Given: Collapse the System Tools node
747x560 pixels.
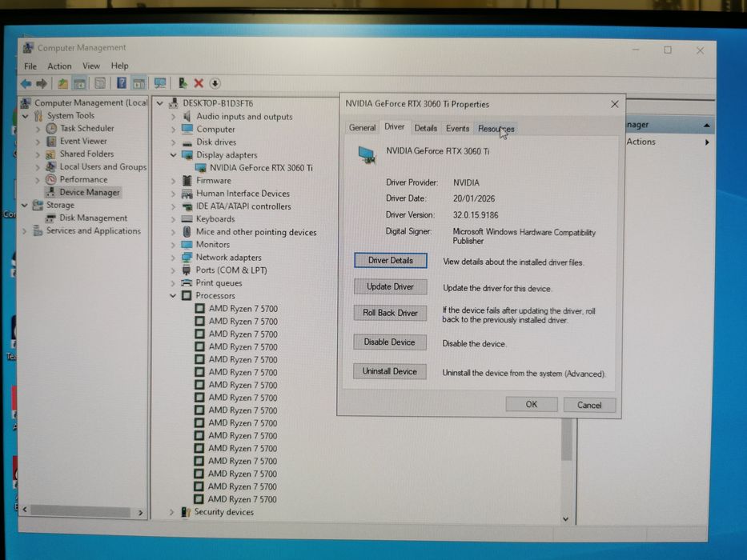Looking at the screenshot, I should coord(25,116).
